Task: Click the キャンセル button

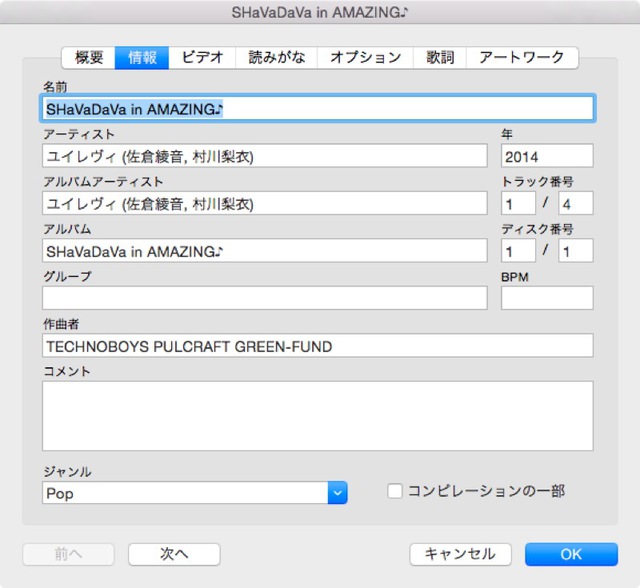Action: [x=460, y=554]
